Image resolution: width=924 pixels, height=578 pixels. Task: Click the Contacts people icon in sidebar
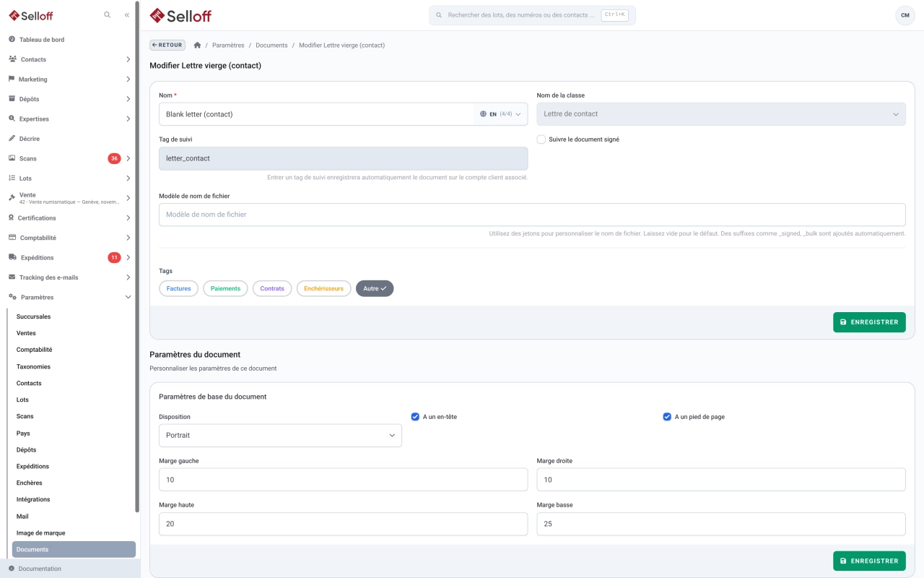coord(12,59)
